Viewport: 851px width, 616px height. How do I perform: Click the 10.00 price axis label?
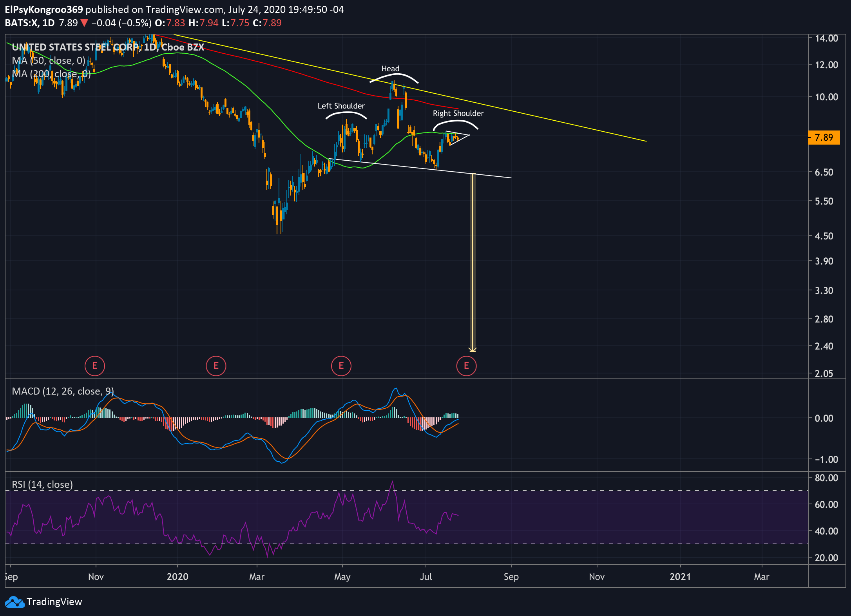tap(826, 97)
